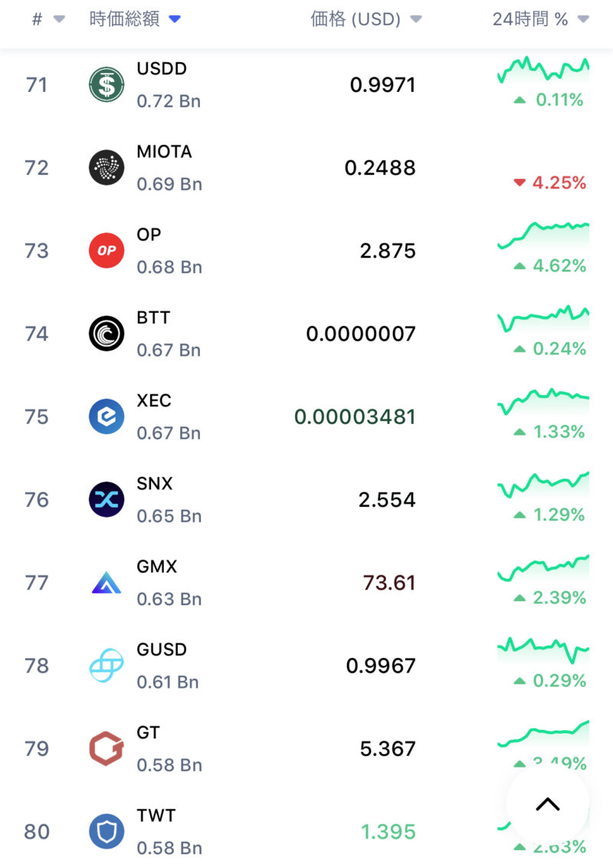Open the OP 24-hour sparkline chart
The width and height of the screenshot is (613, 868).
[543, 233]
